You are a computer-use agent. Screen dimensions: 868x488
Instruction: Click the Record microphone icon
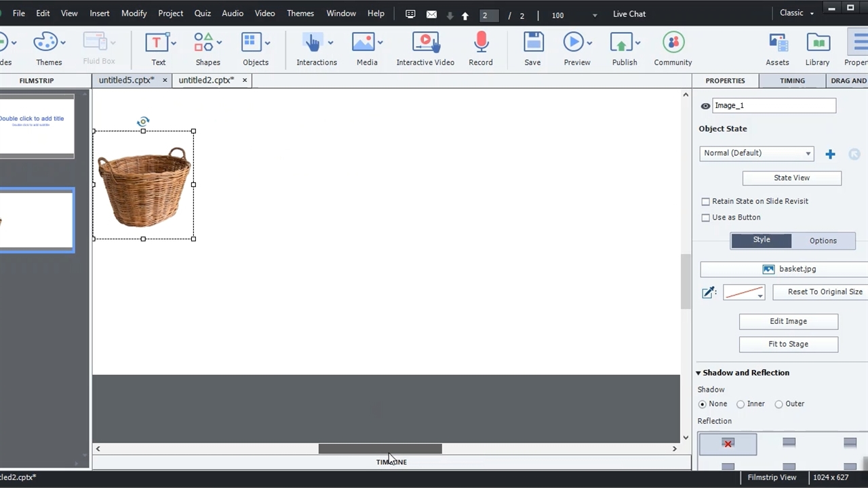[x=481, y=43]
